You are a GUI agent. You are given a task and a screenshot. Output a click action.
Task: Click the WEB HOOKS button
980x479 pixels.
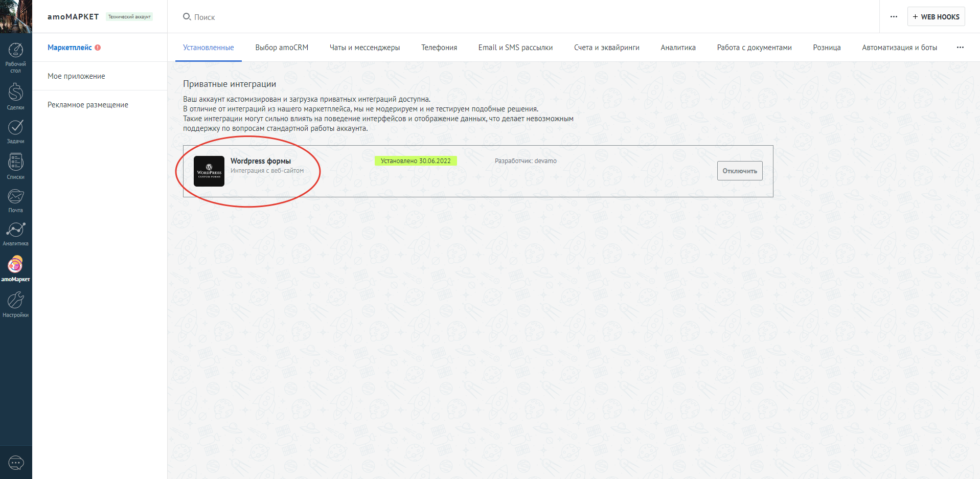(x=936, y=16)
